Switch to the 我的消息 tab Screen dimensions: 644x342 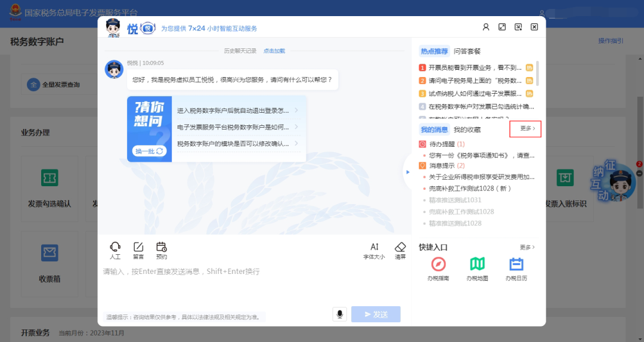click(x=434, y=130)
